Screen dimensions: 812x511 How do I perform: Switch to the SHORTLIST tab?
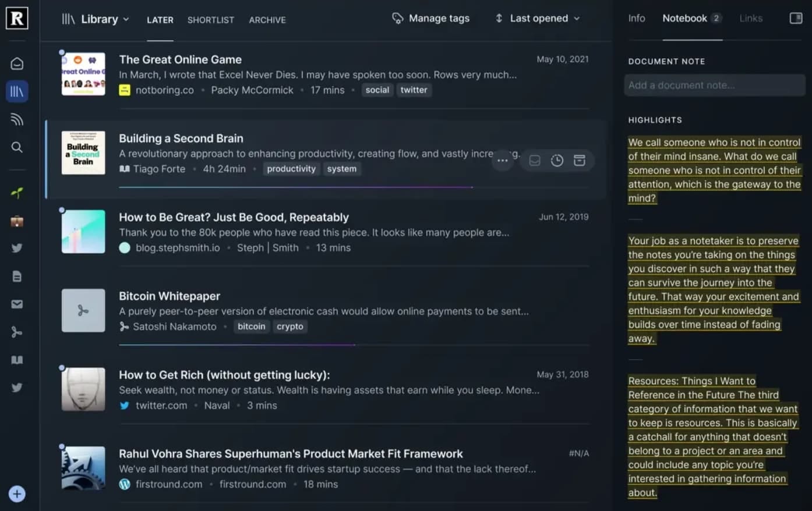(211, 20)
